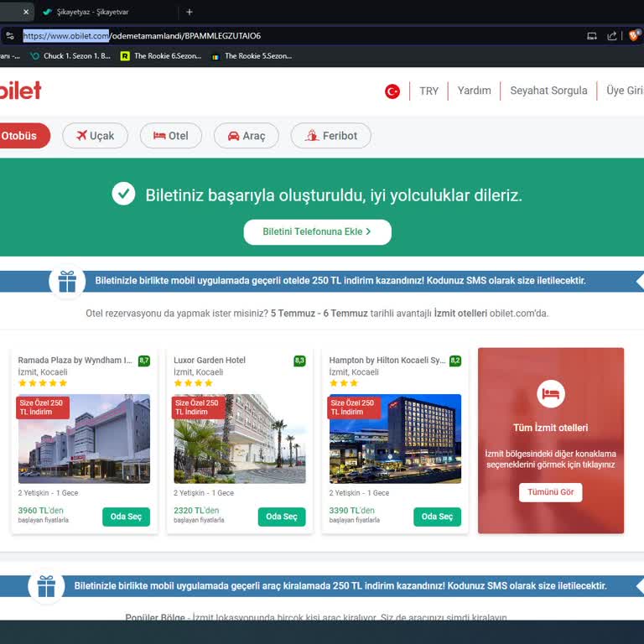Open The Rookie 5.Sezon bookmark
This screenshot has width=644, height=644.
click(x=252, y=56)
